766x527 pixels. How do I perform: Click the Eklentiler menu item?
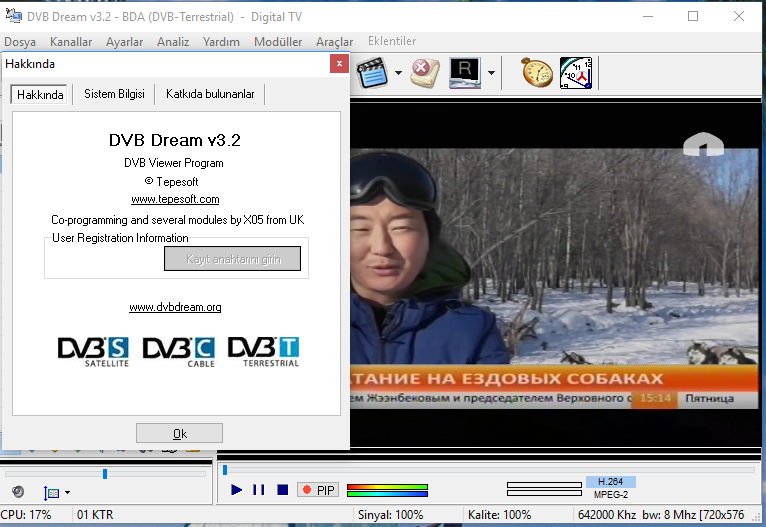pos(392,41)
